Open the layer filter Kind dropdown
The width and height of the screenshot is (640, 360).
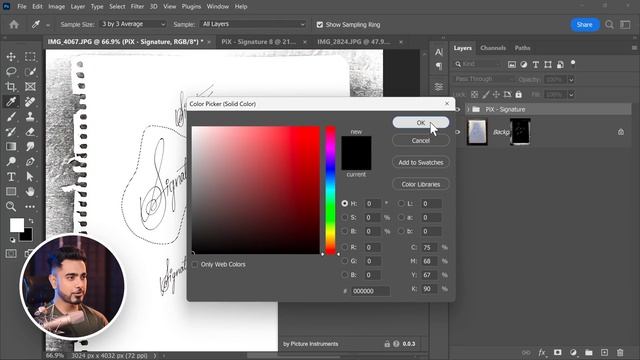point(477,64)
